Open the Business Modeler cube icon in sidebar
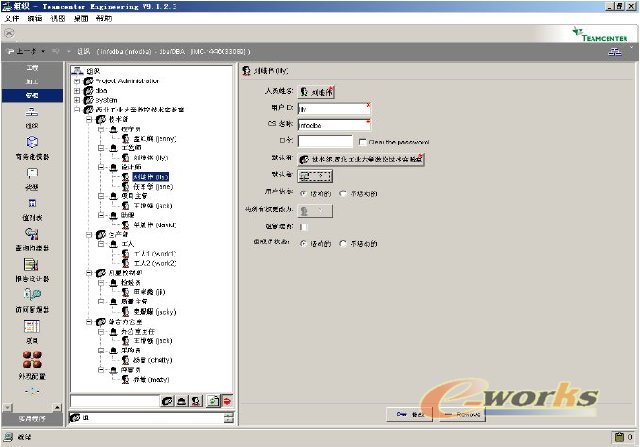This screenshot has width=640, height=447. click(32, 144)
